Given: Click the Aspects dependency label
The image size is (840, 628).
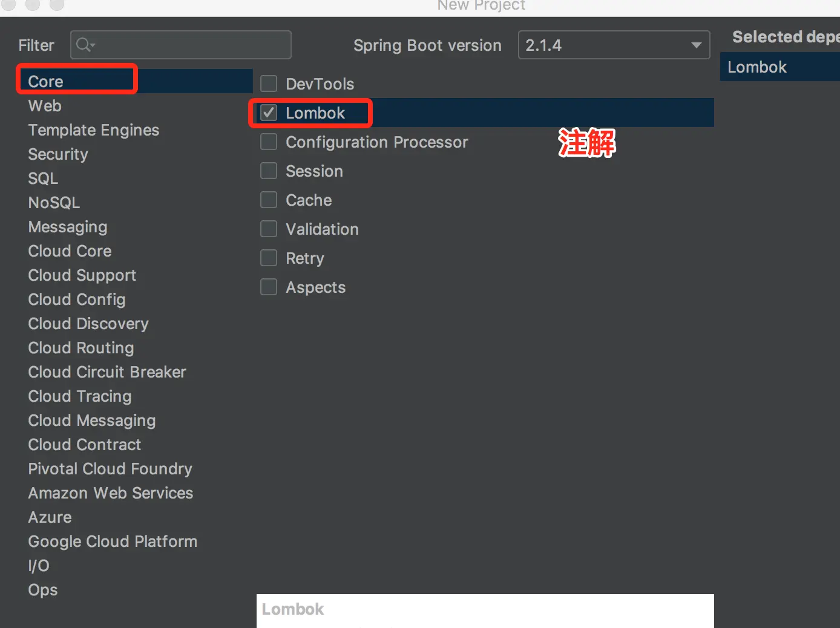Looking at the screenshot, I should pyautogui.click(x=315, y=287).
